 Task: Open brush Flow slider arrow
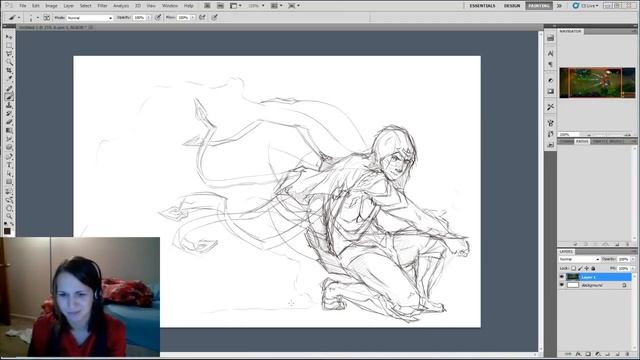click(x=193, y=18)
